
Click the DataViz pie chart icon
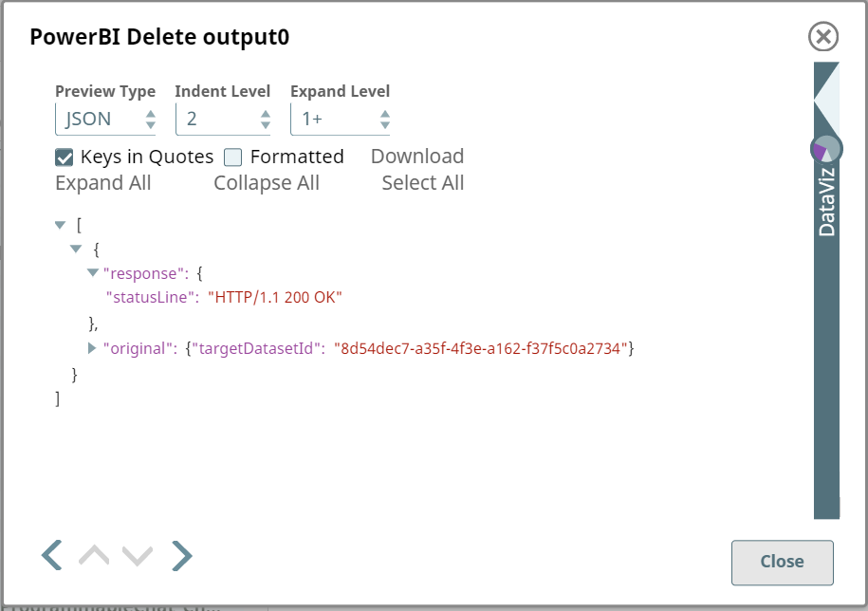(x=826, y=150)
